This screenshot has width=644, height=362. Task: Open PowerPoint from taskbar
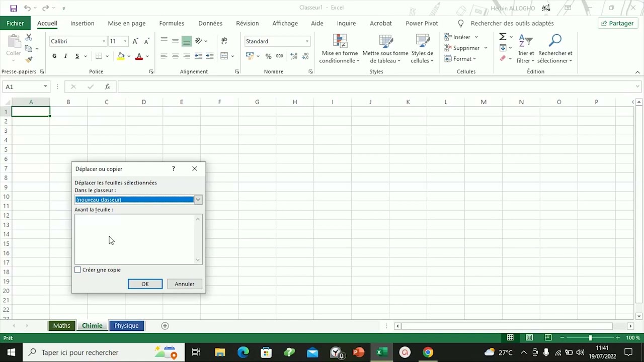click(x=358, y=352)
